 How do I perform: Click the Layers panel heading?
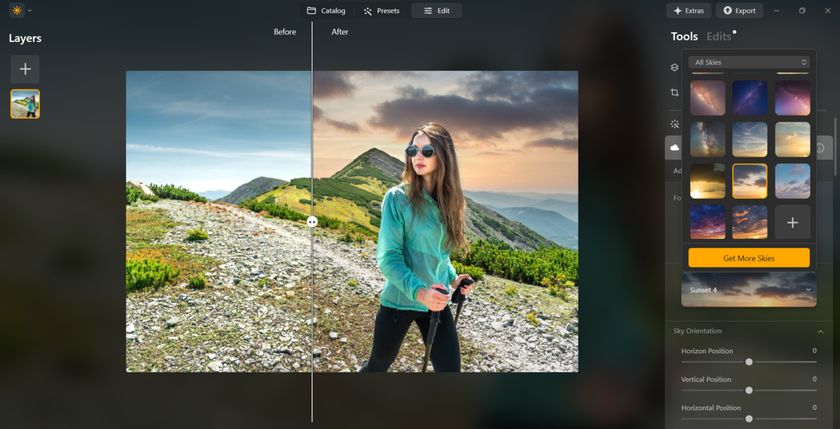[25, 39]
